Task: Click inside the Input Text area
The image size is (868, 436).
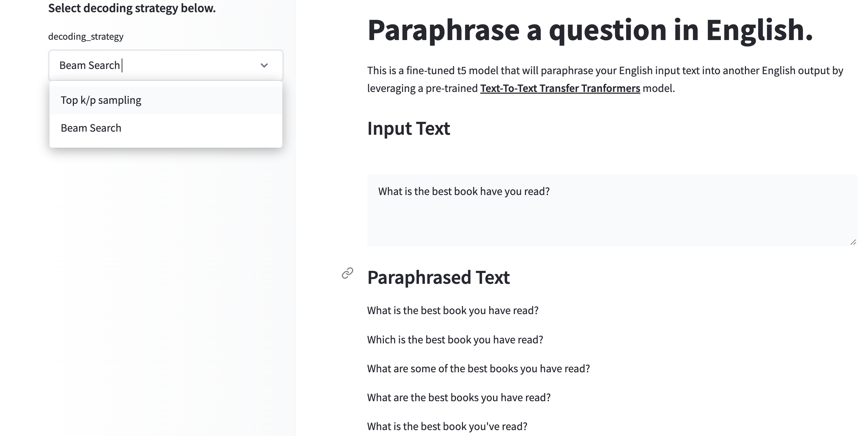Action: (612, 210)
